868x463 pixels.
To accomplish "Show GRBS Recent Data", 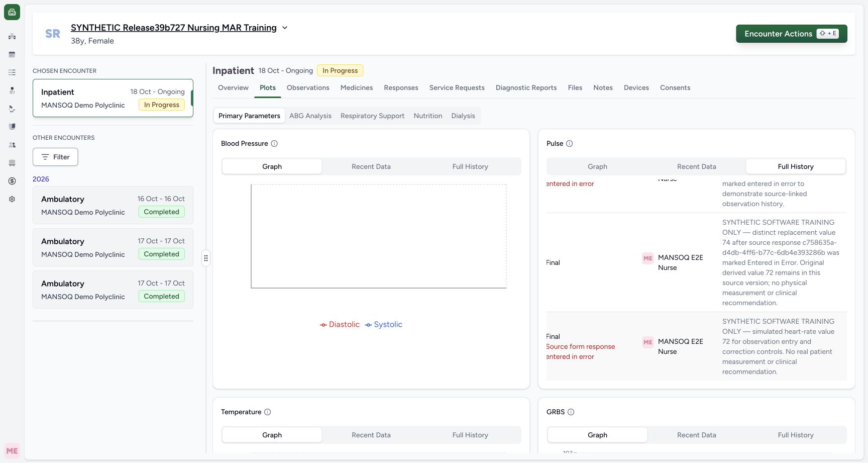I will pos(697,435).
